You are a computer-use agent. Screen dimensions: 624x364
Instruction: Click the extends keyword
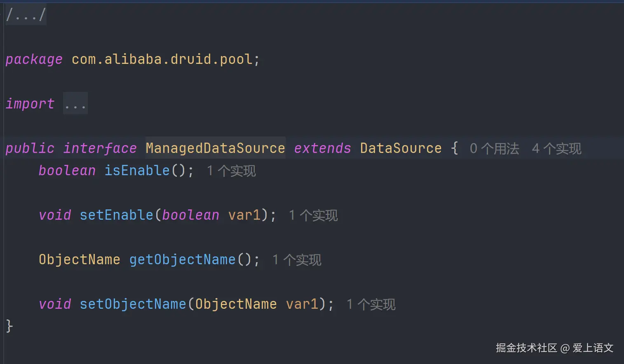[322, 148]
